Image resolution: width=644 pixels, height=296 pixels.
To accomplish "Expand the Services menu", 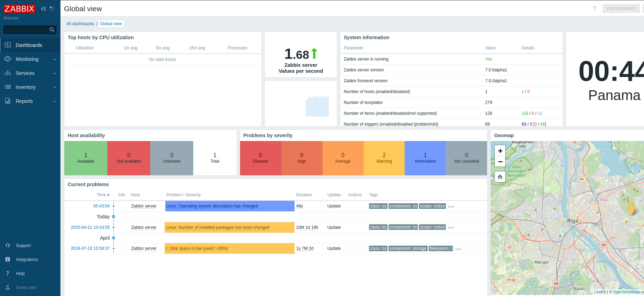I will point(30,73).
